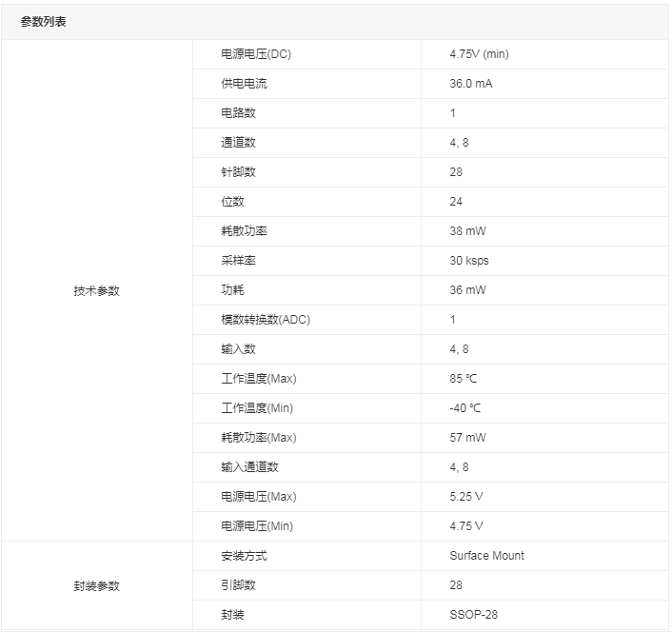Click the value 24 beside 位数
Image resolution: width=672 pixels, height=632 pixels.
456,202
